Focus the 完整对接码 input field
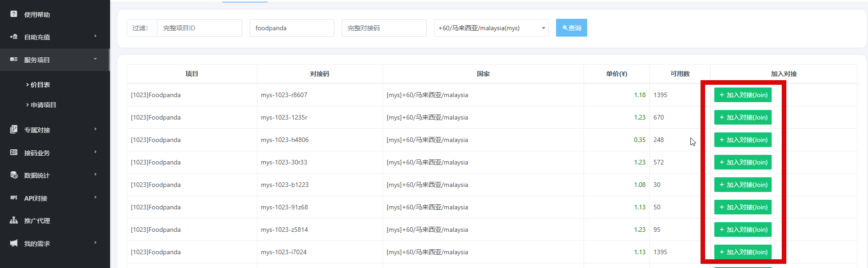The width and height of the screenshot is (868, 268). [x=384, y=28]
